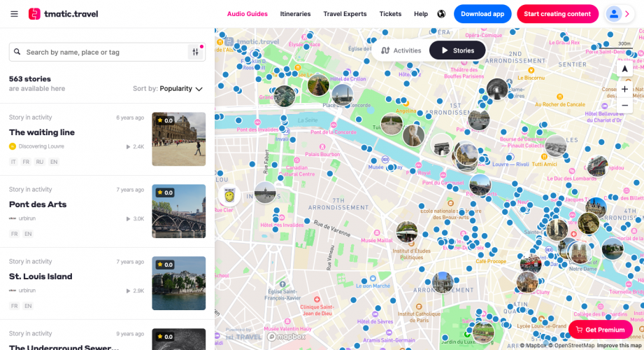Click Start creating content button

(x=557, y=14)
